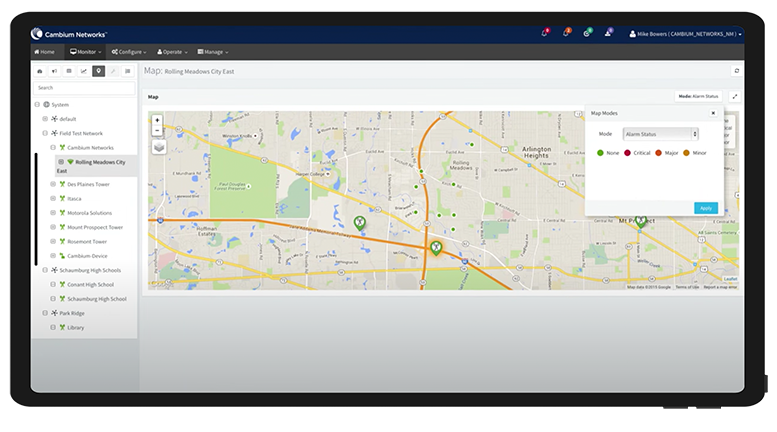The height and width of the screenshot is (432, 777).
Task: Expand the Motorola Solutions node
Action: click(x=53, y=213)
